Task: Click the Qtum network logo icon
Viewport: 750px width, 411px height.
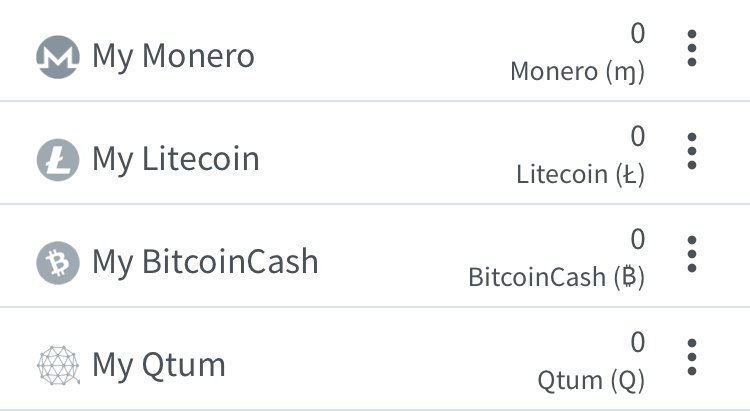Action: [58, 366]
